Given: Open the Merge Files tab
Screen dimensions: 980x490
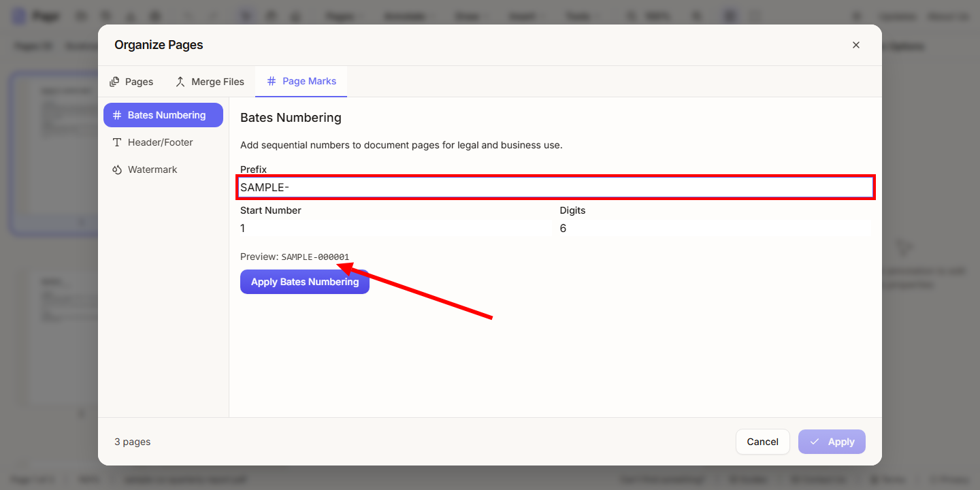Looking at the screenshot, I should [210, 82].
